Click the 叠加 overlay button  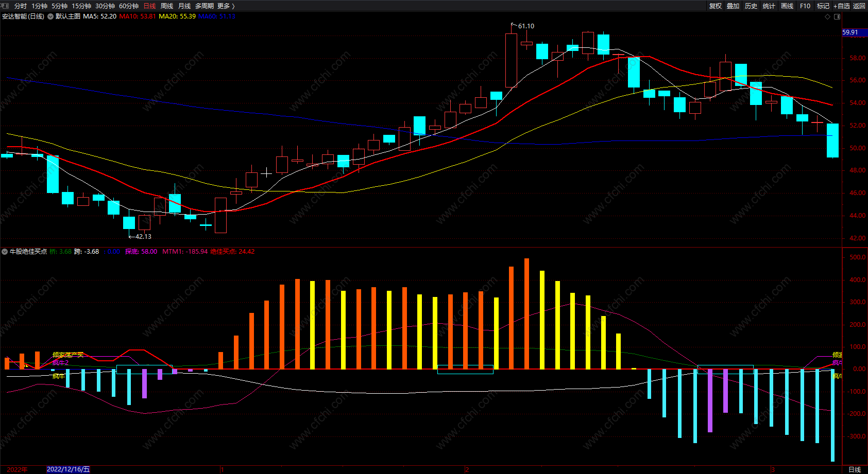pos(733,6)
